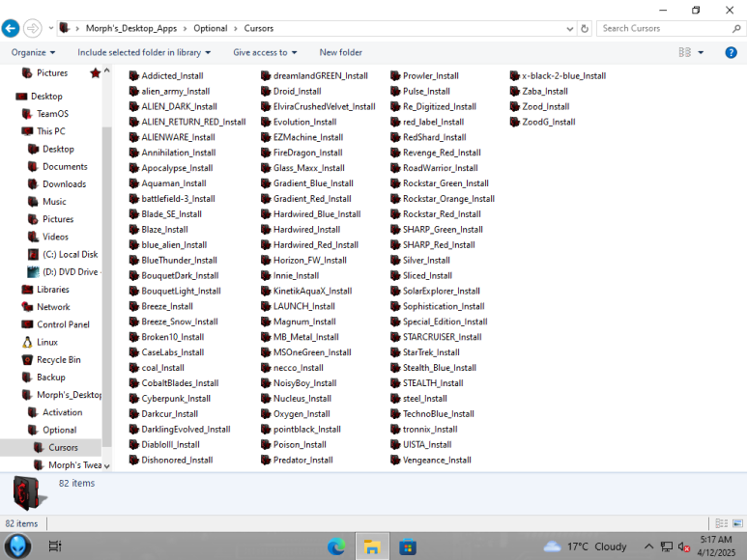Screen dimensions: 747x560
Task: Open Microsoft Store from taskbar
Action: coord(408,546)
